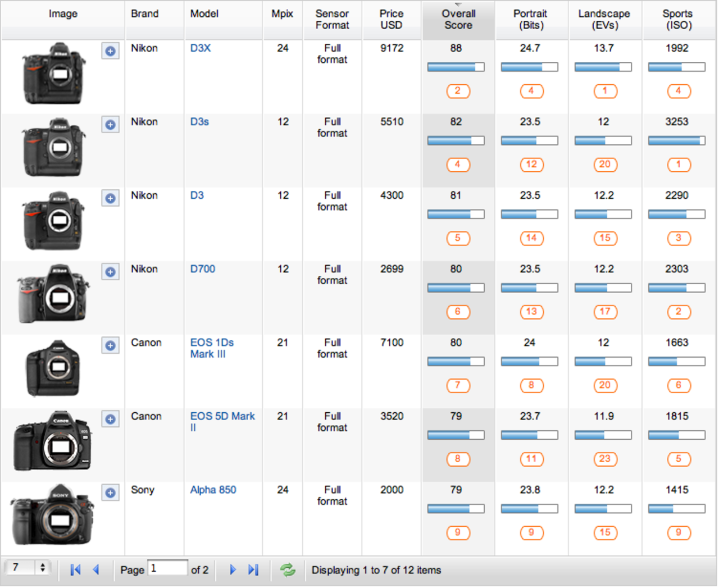Click the plus icon for Nikon D3s
This screenshot has width=719, height=588.
point(111,125)
